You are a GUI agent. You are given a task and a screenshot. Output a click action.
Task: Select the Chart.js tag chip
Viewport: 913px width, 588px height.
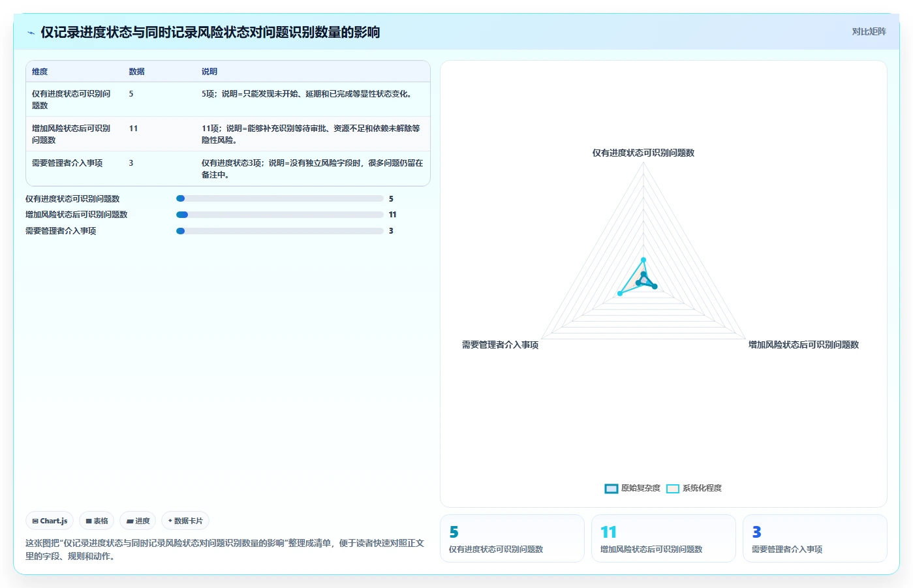[50, 521]
